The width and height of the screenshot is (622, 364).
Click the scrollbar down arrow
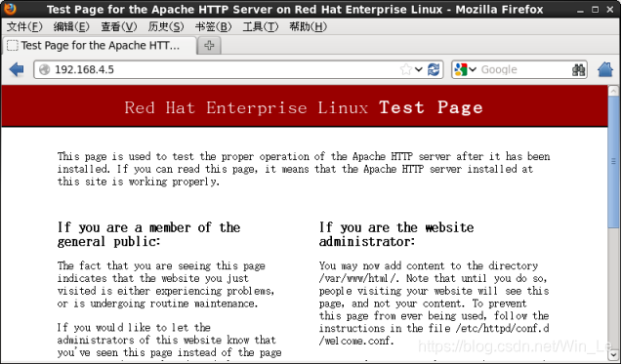[613, 354]
